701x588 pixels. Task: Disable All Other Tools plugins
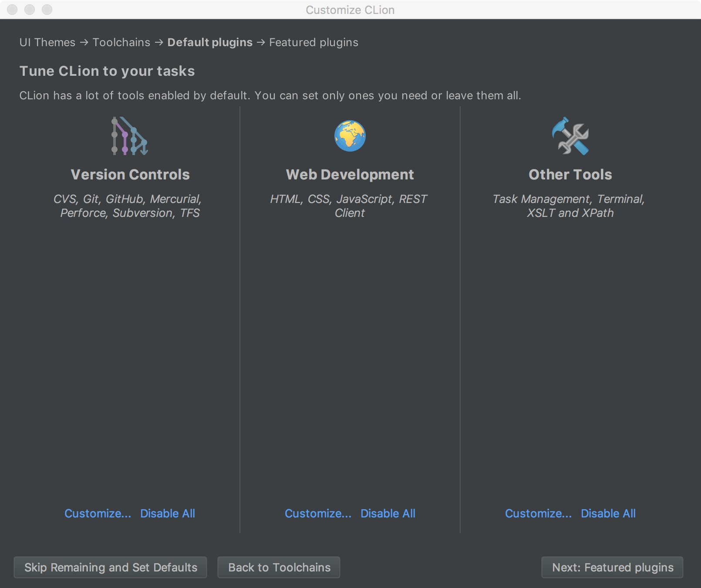pos(608,514)
